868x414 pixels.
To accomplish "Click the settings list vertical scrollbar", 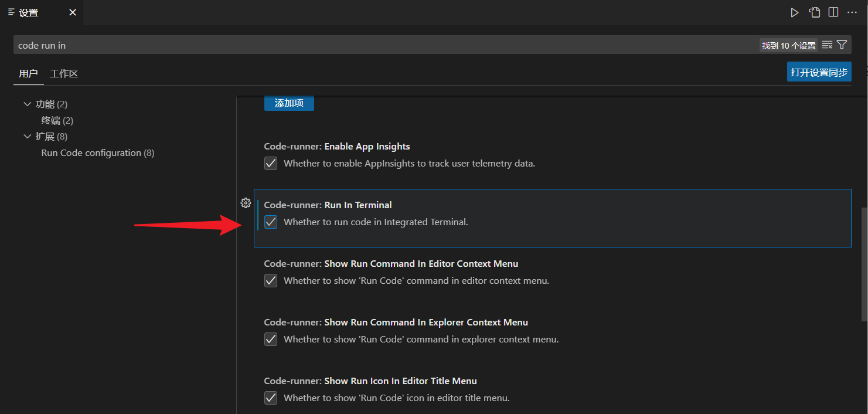I will (x=864, y=264).
